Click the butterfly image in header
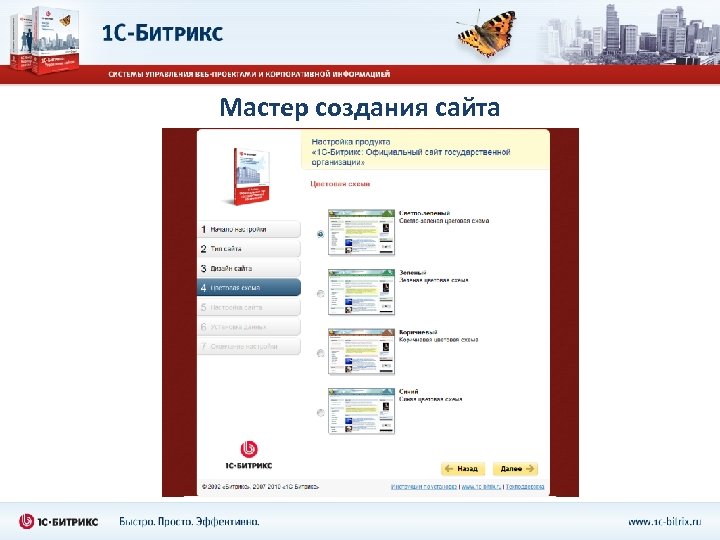 (488, 33)
